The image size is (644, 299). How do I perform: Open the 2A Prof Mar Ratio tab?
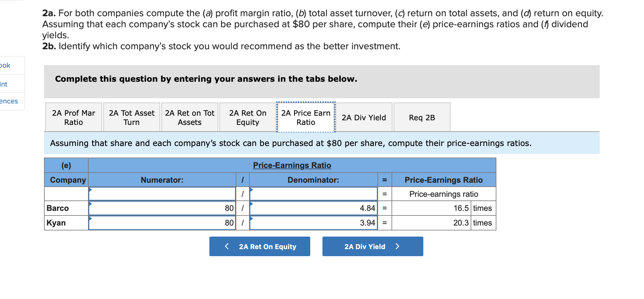(x=73, y=118)
